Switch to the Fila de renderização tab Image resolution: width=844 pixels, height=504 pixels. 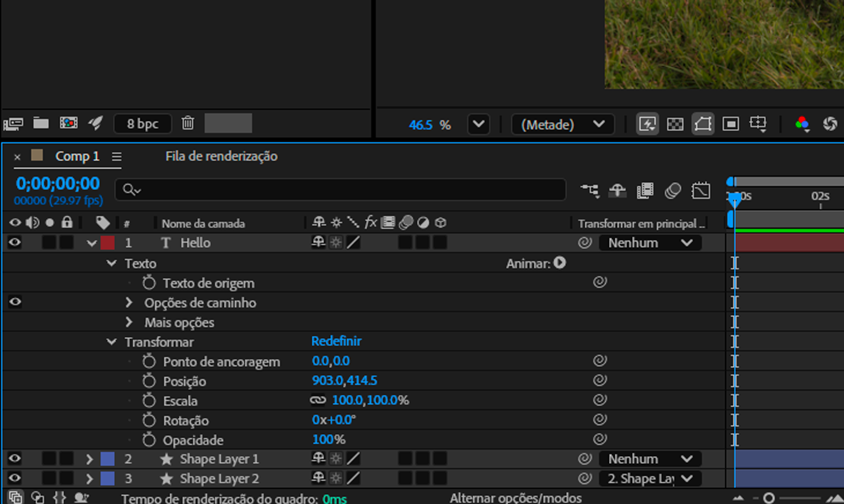point(221,156)
